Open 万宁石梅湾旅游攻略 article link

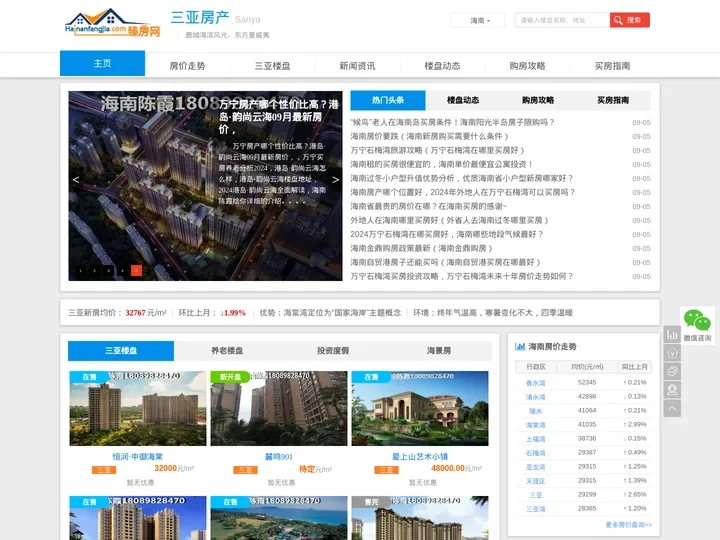437,150
